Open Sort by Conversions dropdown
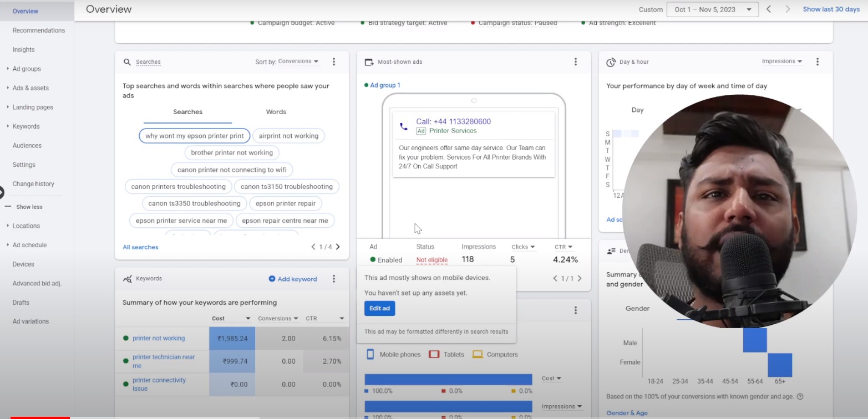Viewport: 868px width, 419px height. 298,62
